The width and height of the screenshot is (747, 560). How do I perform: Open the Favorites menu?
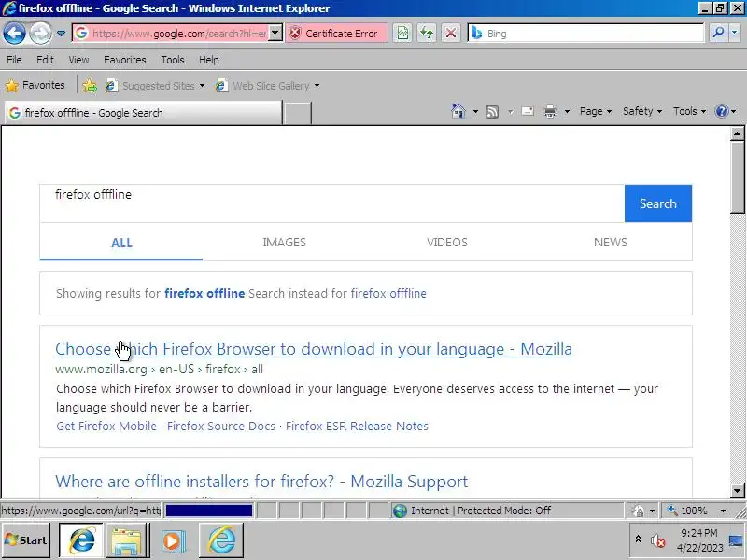[125, 60]
